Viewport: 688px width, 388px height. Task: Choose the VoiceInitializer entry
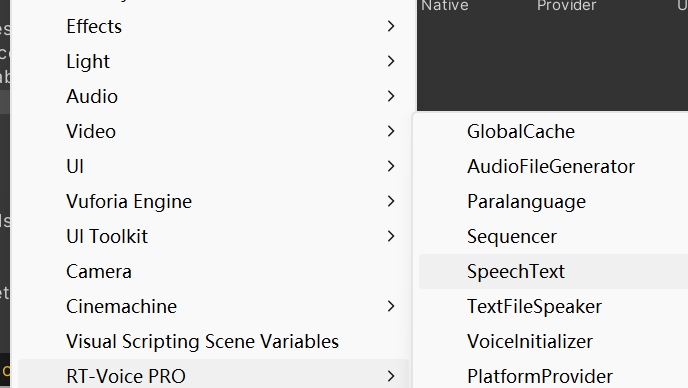pyautogui.click(x=553, y=341)
